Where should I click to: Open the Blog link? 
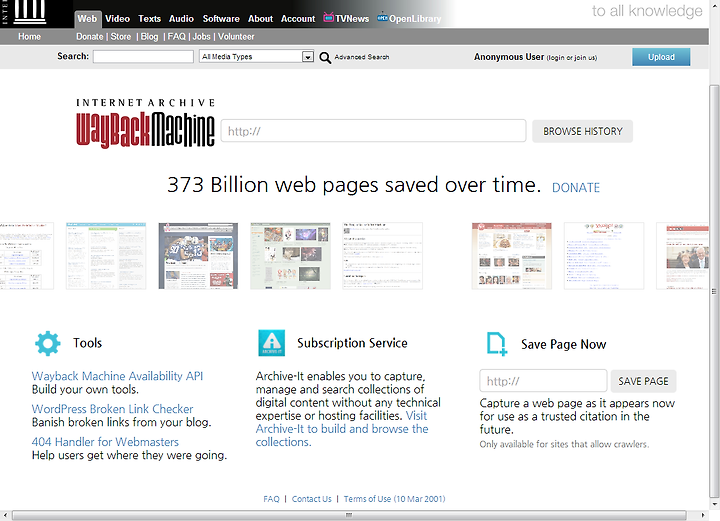[x=149, y=37]
